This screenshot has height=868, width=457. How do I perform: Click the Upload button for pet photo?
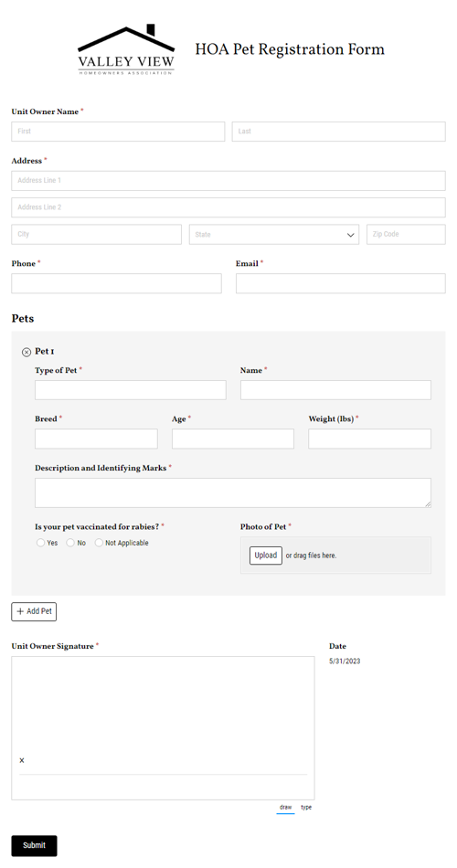pyautogui.click(x=266, y=556)
